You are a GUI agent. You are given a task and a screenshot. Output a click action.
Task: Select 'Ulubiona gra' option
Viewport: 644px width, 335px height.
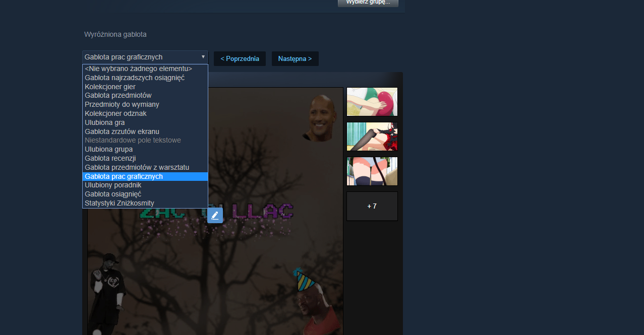(105, 122)
